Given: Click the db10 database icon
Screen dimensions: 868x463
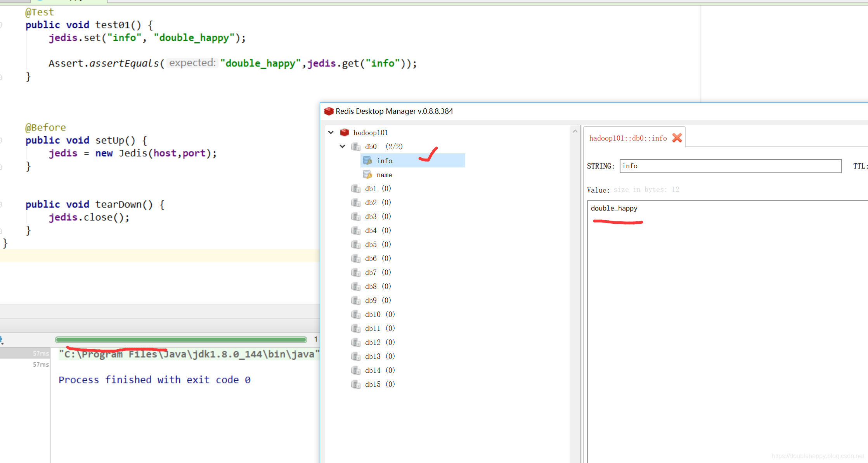Looking at the screenshot, I should click(x=355, y=315).
